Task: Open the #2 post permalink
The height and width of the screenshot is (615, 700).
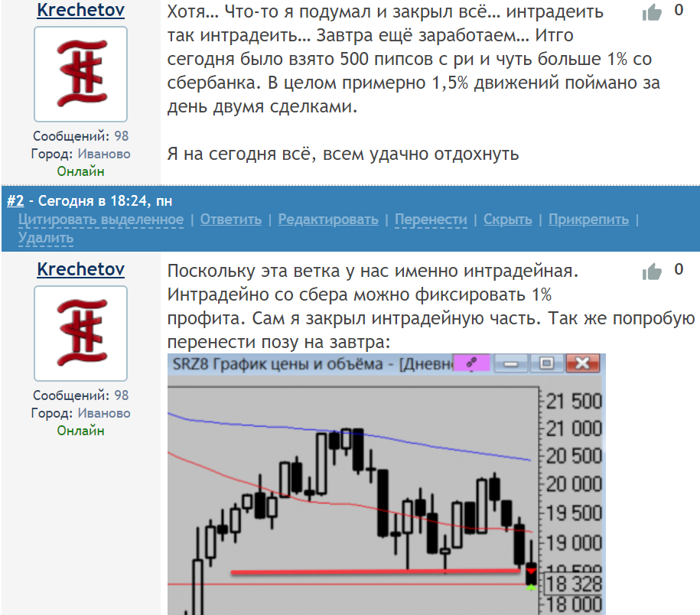Action: pos(15,201)
